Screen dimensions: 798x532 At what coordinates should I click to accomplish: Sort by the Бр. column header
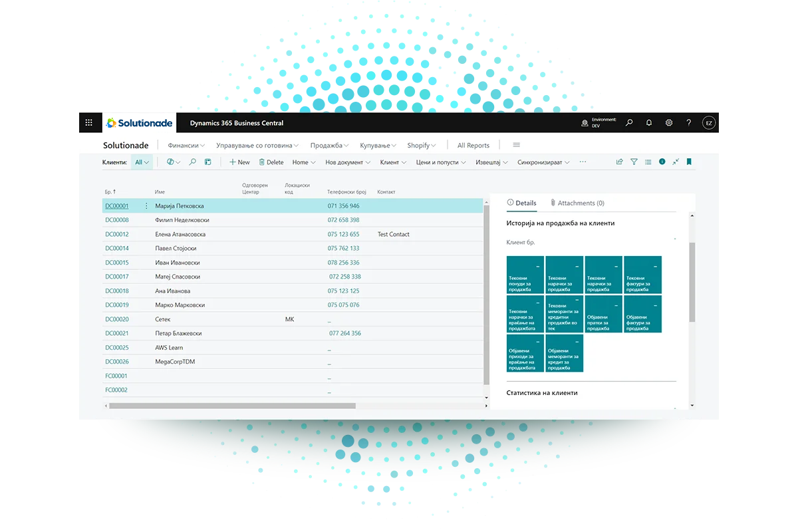coord(110,192)
